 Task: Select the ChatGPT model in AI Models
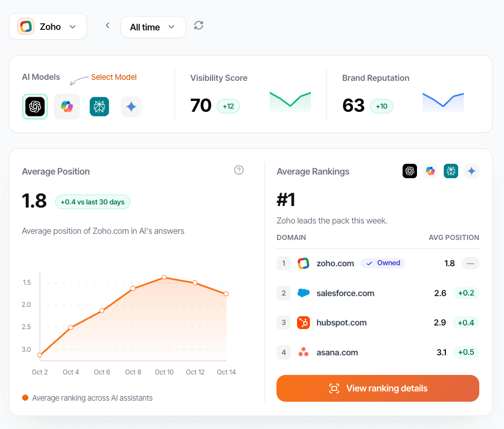point(35,107)
